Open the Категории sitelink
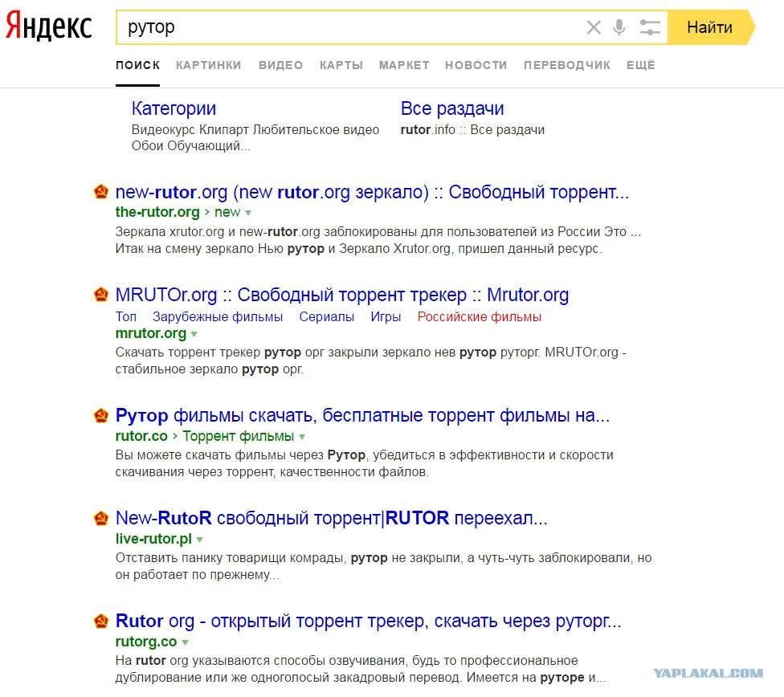 pos(174,108)
